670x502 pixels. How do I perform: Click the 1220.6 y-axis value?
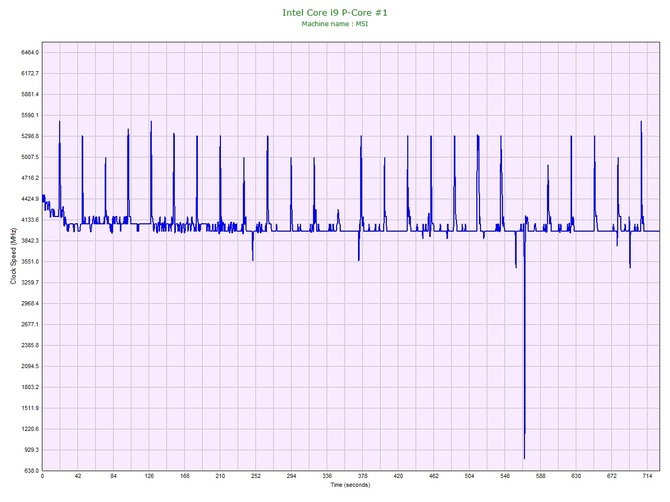click(x=30, y=429)
